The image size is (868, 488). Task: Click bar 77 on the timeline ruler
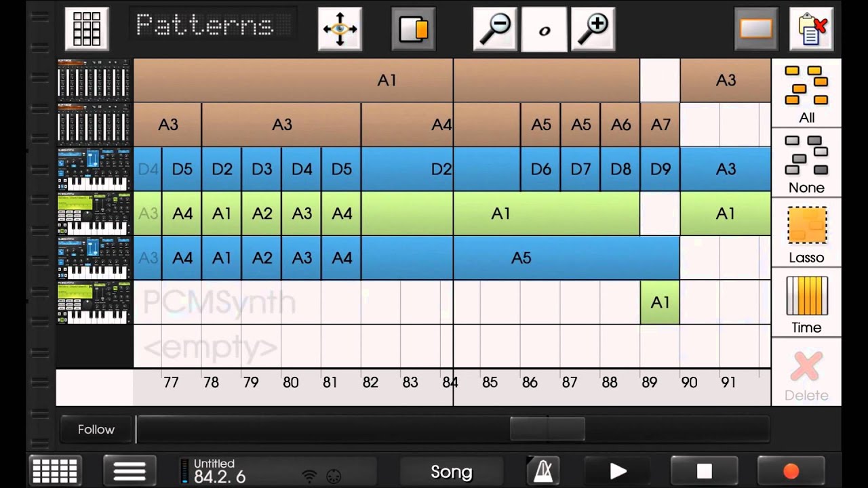[171, 382]
